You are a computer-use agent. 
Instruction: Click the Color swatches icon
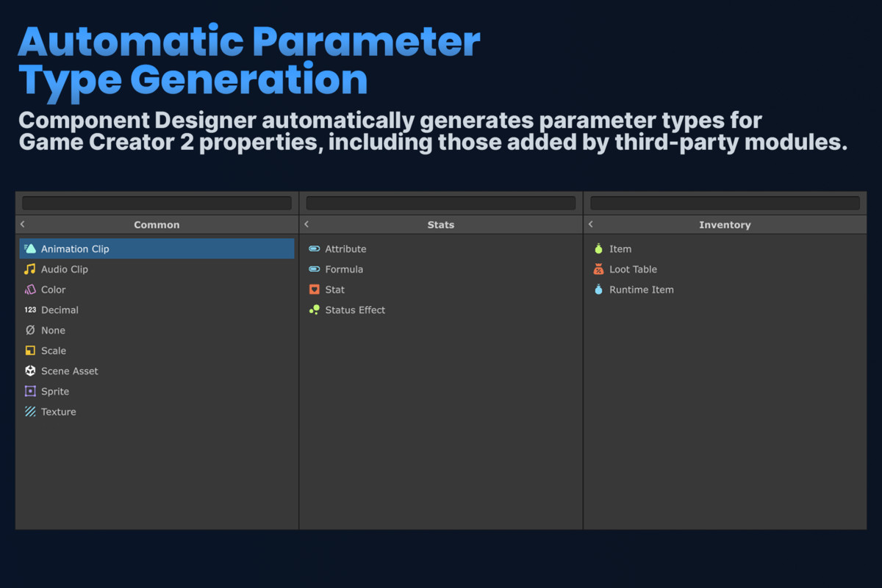30,290
